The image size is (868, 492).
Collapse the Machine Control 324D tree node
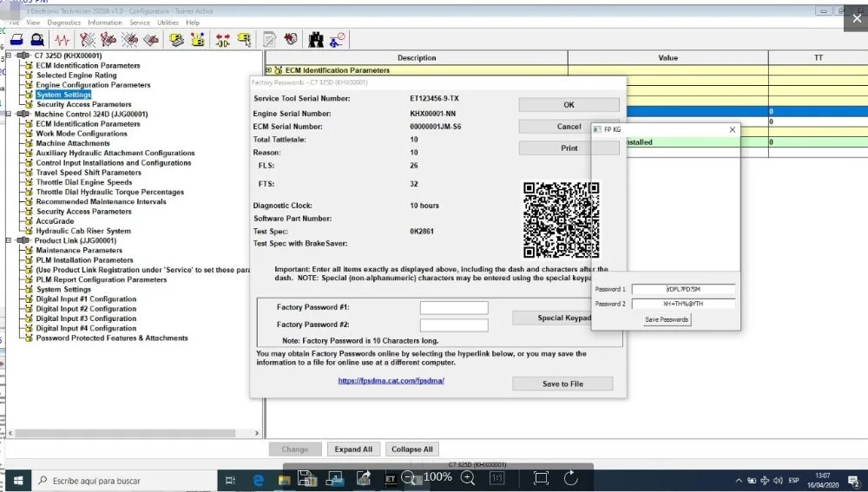tap(9, 114)
